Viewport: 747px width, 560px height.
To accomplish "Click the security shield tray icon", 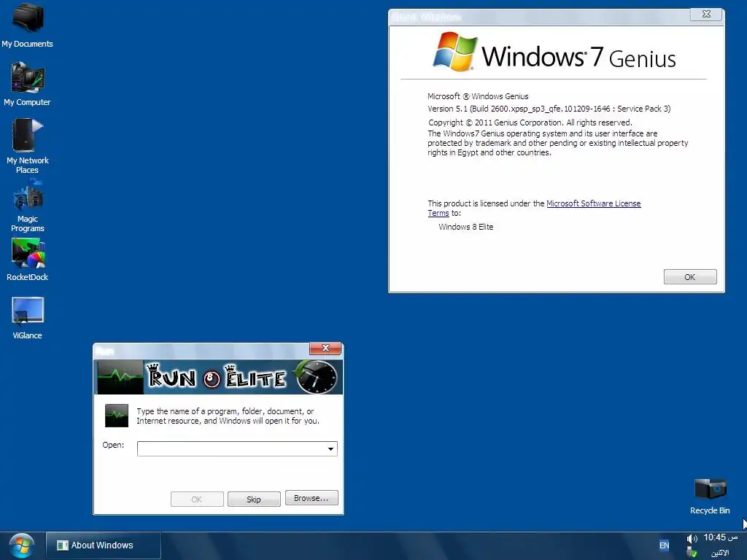I will pyautogui.click(x=692, y=553).
